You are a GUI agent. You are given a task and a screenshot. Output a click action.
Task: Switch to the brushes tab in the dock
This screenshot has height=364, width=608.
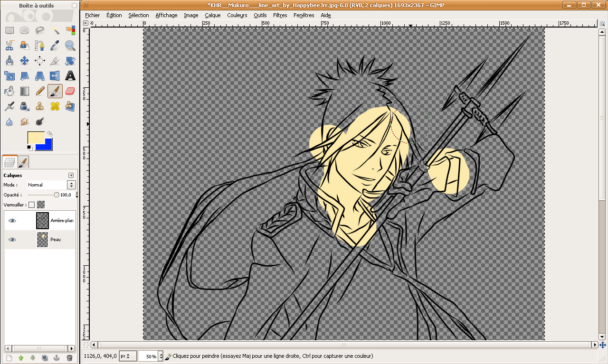click(x=22, y=162)
